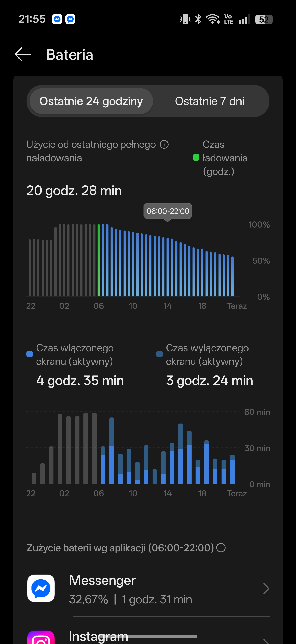The image size is (296, 644).
Task: Switch to Ostatnie 7 dni tab
Action: click(x=209, y=101)
